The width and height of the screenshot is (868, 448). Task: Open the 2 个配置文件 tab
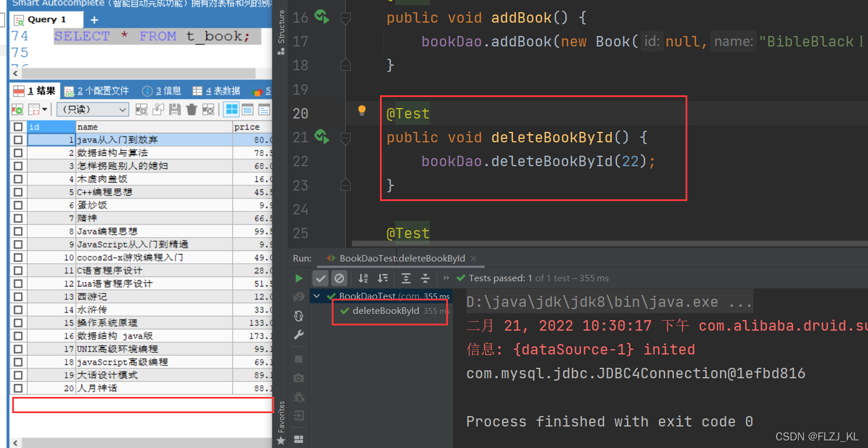coord(96,91)
